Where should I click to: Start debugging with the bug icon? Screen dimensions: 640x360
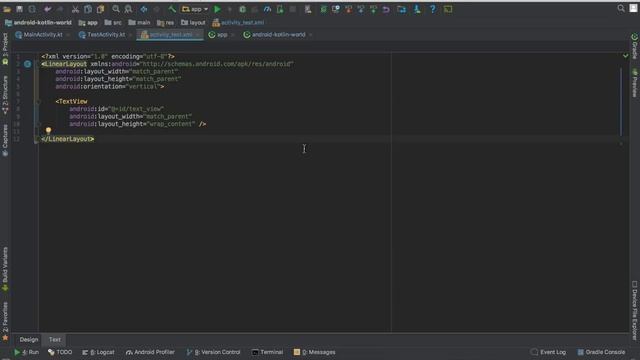pyautogui.click(x=242, y=9)
